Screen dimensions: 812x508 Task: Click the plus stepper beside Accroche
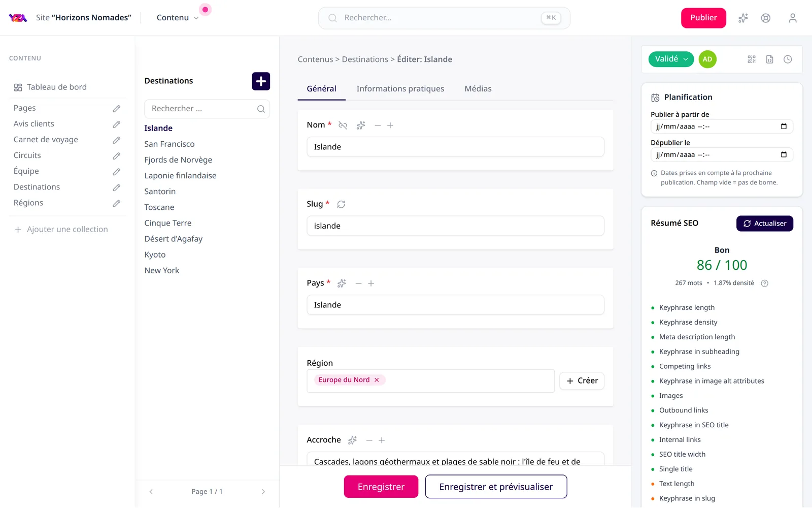pyautogui.click(x=382, y=440)
